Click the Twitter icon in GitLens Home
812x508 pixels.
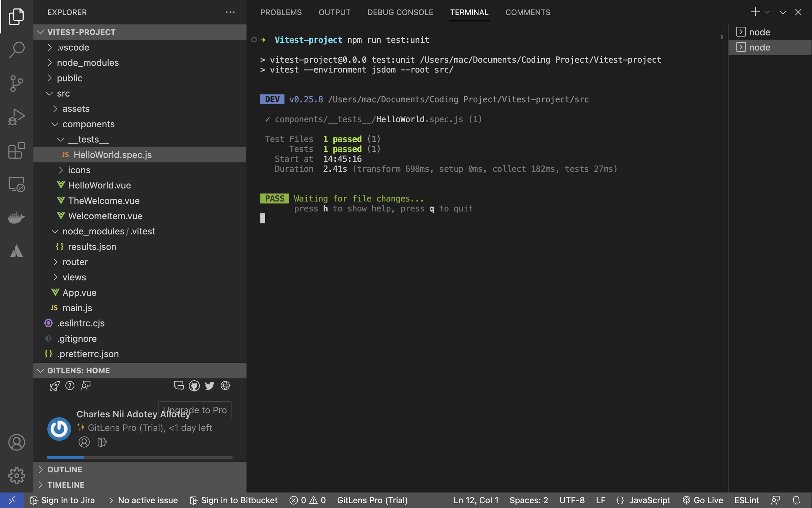(x=209, y=386)
